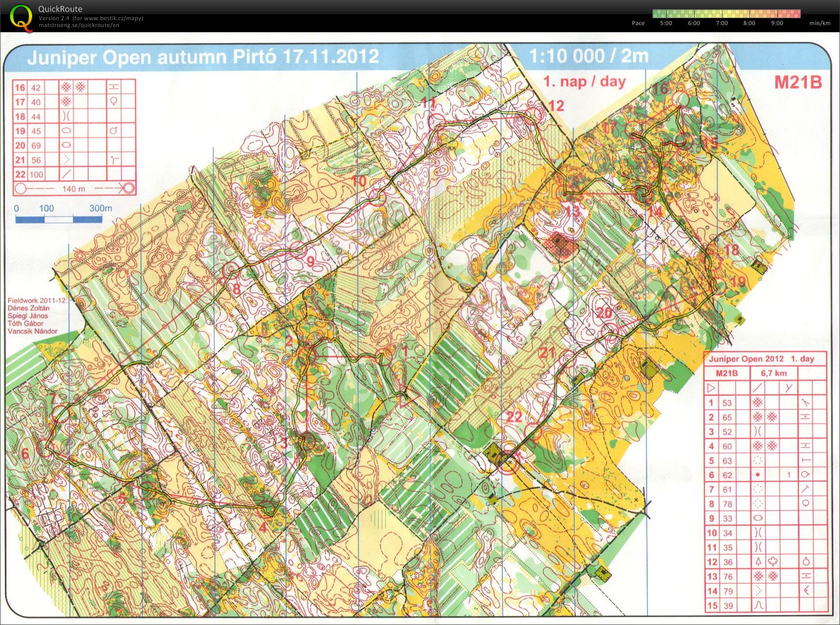Click the name Tóth Gábor

point(25,323)
